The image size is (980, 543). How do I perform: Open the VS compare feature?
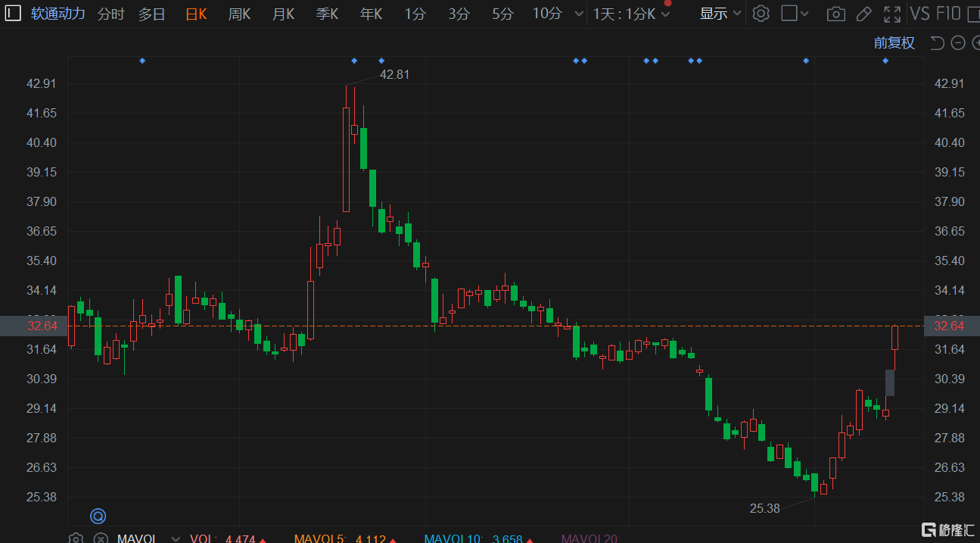[919, 14]
